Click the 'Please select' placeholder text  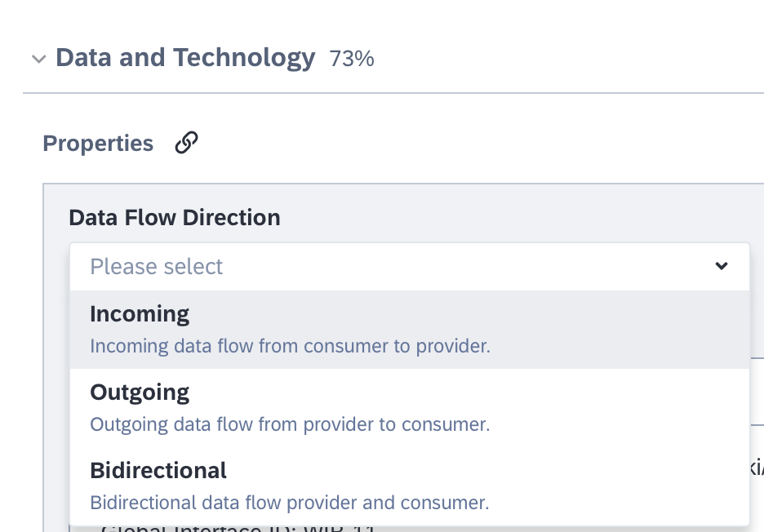pos(156,267)
